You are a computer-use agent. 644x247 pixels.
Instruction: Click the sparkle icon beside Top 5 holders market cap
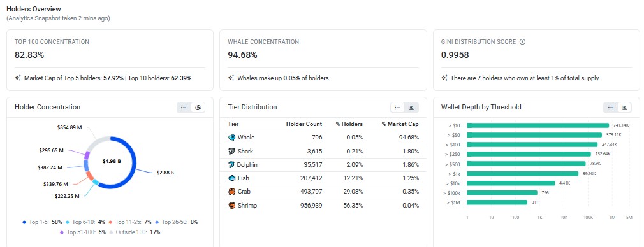tap(18, 78)
